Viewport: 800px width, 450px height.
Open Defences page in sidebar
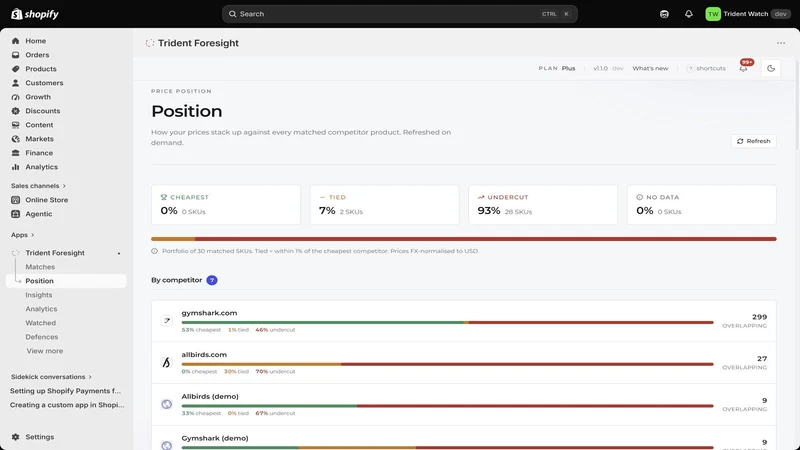(x=42, y=337)
